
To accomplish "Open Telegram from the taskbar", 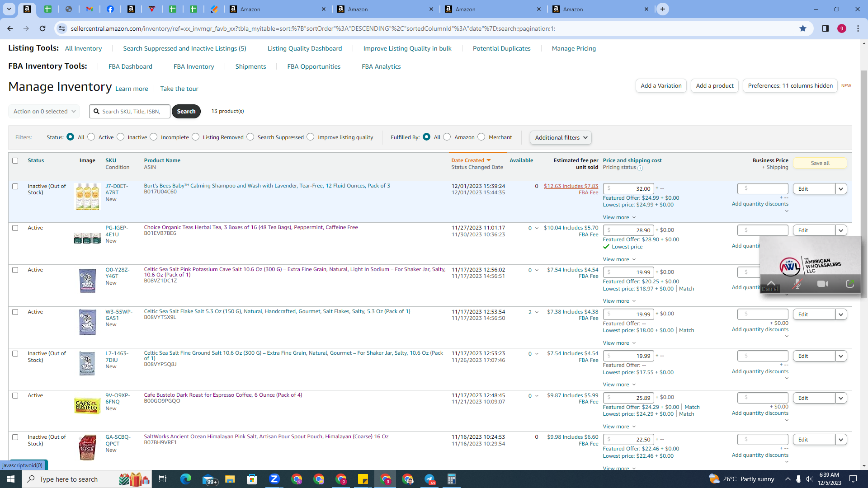I will click(x=429, y=479).
